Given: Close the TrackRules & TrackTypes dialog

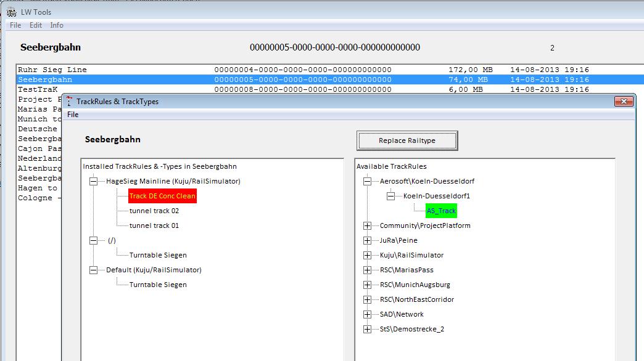Looking at the screenshot, I should click(x=624, y=101).
